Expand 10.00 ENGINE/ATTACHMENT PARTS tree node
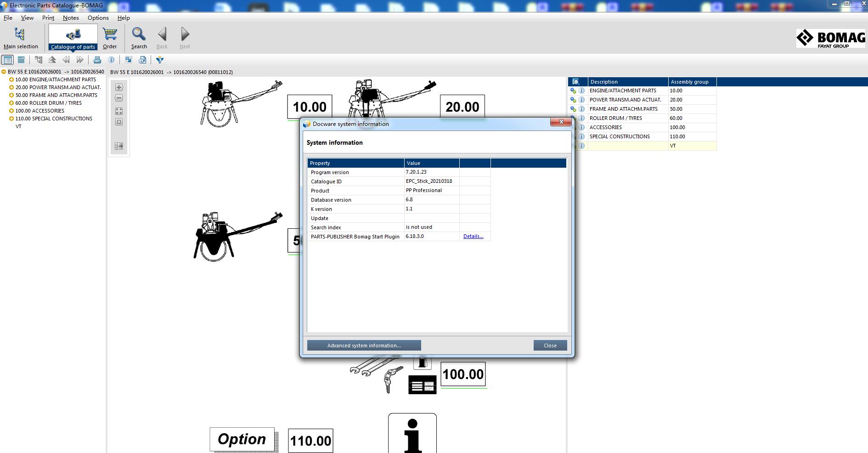This screenshot has height=453, width=868. pos(11,79)
